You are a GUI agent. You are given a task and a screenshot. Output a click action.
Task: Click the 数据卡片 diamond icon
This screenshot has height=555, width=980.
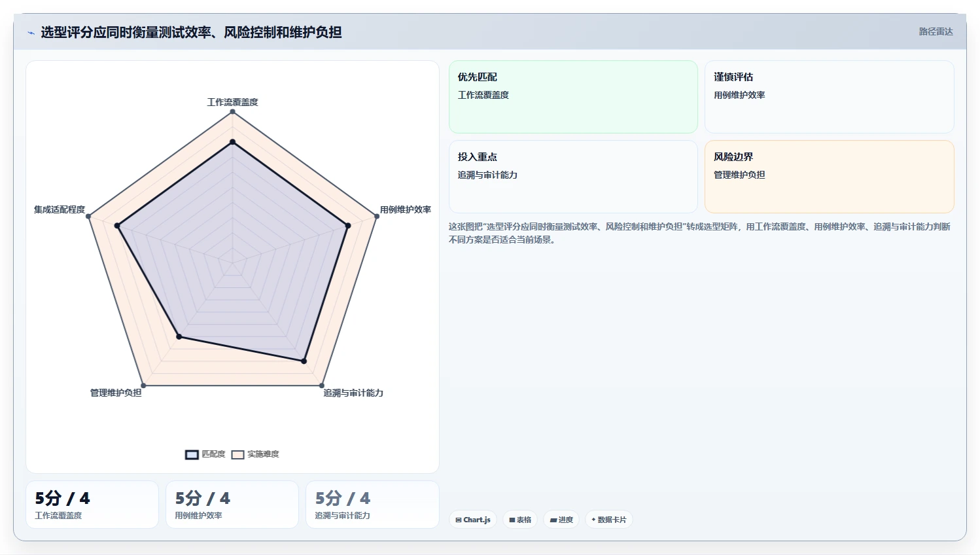point(593,520)
